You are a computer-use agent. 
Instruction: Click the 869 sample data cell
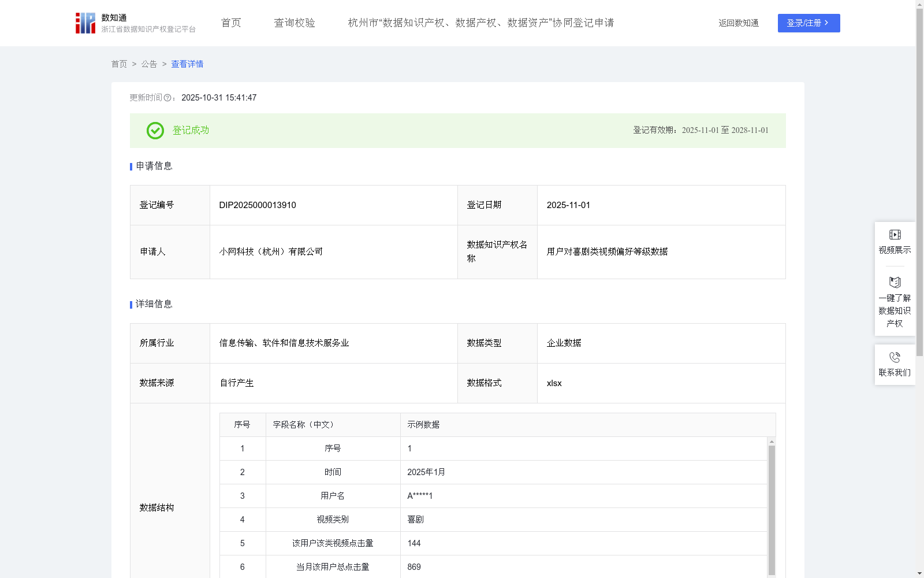(x=584, y=567)
